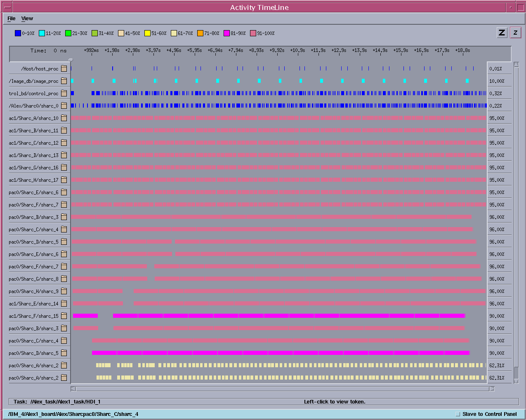Image resolution: width=526 pixels, height=420 pixels.
Task: Enable the Slave to Control Panel checkbox
Action: point(458,414)
